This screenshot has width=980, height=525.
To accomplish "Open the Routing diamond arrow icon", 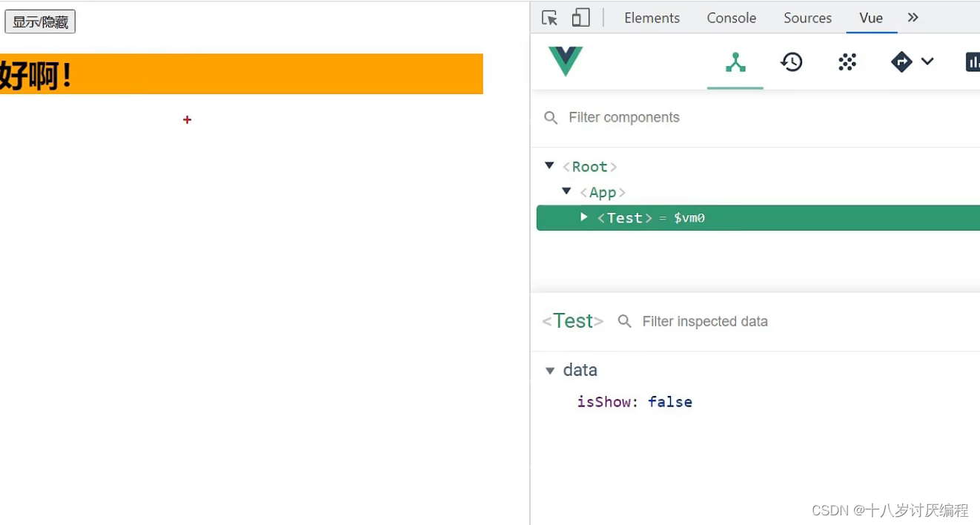I will coord(901,62).
